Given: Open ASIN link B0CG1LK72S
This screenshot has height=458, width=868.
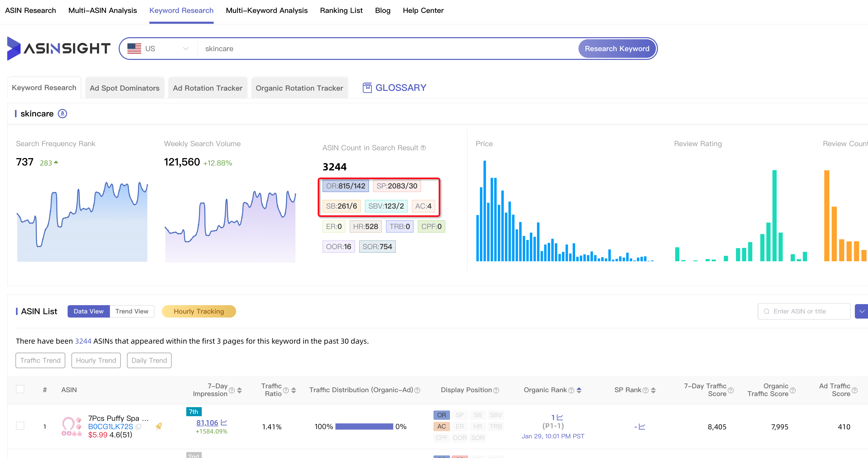Looking at the screenshot, I should pos(110,427).
